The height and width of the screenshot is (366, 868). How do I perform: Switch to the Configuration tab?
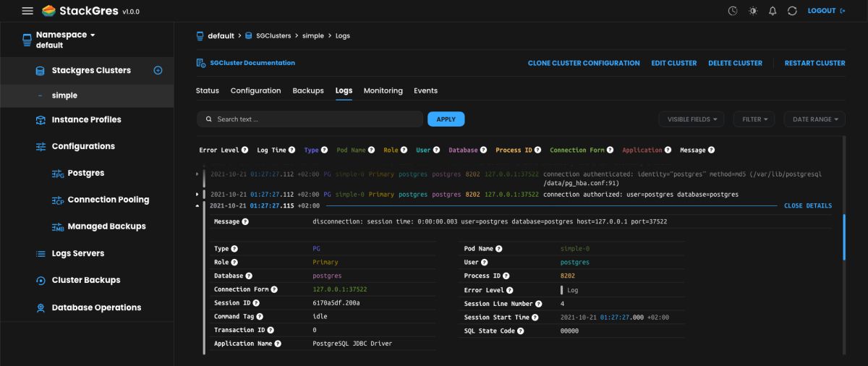coord(255,90)
